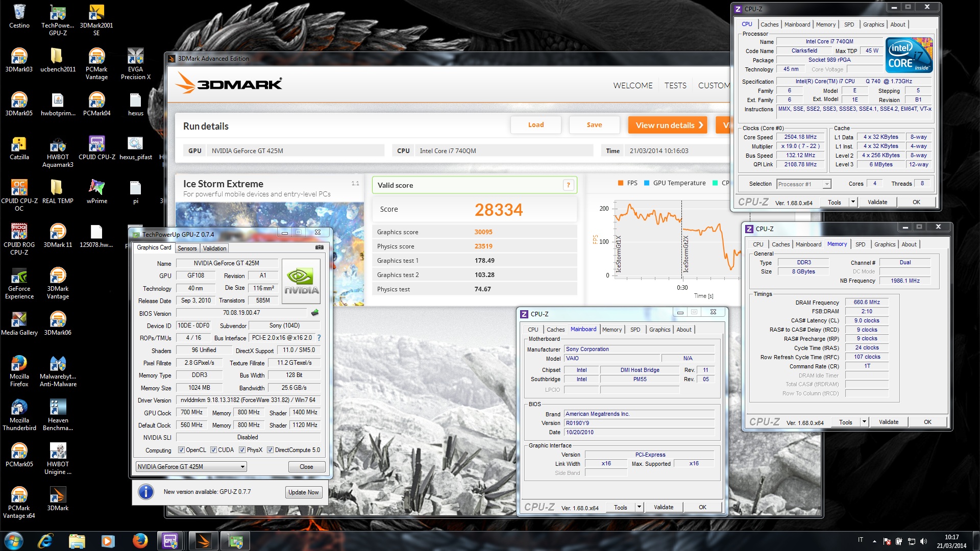Open the NVIDIA GeForce GT 425M card dropdown
980x551 pixels.
(191, 466)
